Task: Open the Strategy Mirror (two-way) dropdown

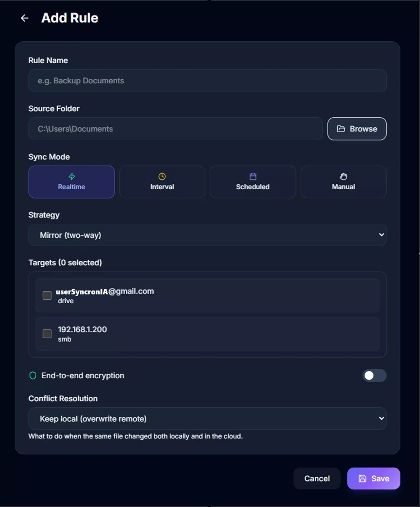Action: tap(207, 235)
